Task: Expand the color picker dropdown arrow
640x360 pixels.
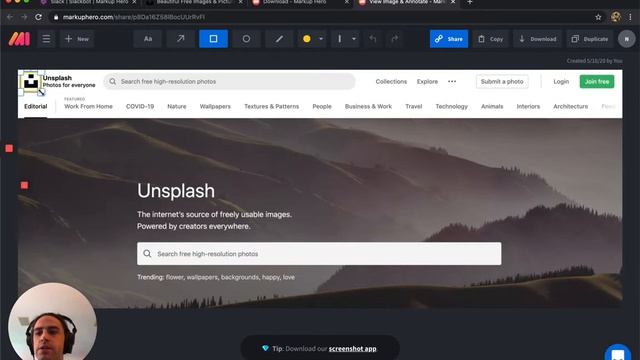Action: click(x=321, y=39)
